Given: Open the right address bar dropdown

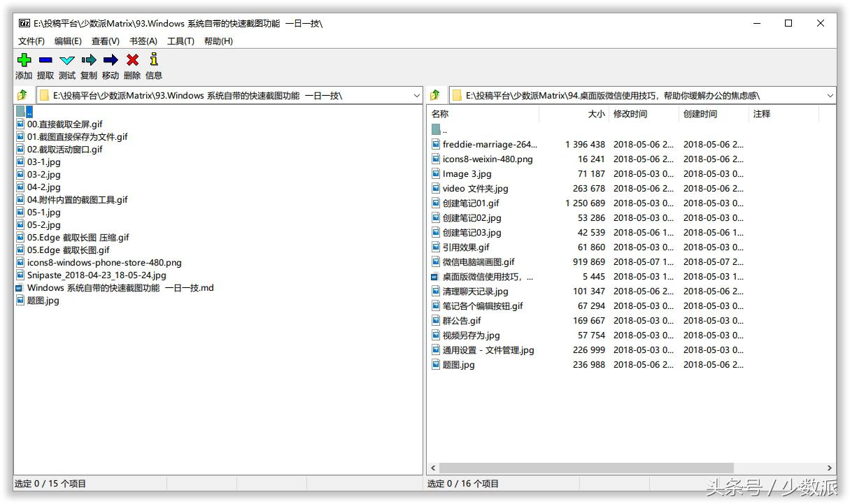Looking at the screenshot, I should click(x=829, y=94).
